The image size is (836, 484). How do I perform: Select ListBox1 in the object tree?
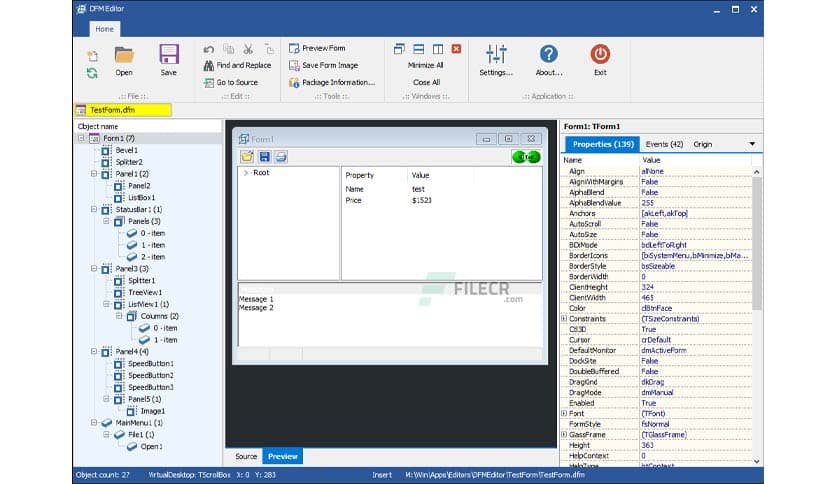click(x=141, y=198)
